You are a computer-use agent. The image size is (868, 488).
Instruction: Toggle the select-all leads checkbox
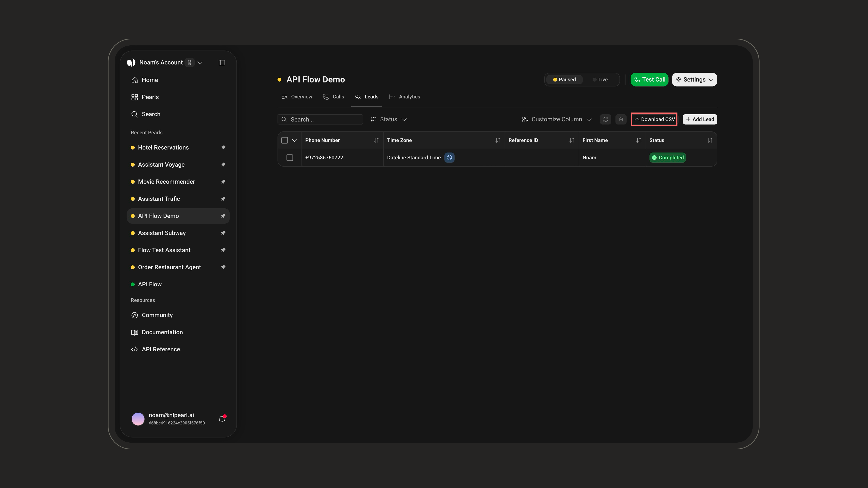(285, 140)
